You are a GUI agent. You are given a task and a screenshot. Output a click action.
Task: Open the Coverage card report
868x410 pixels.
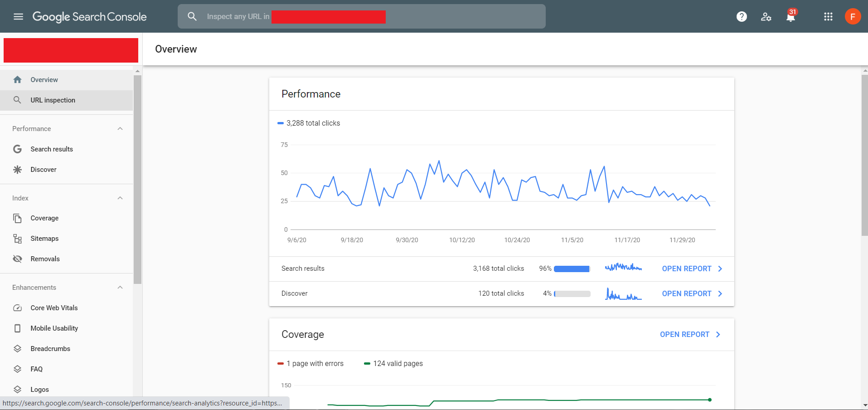point(690,334)
